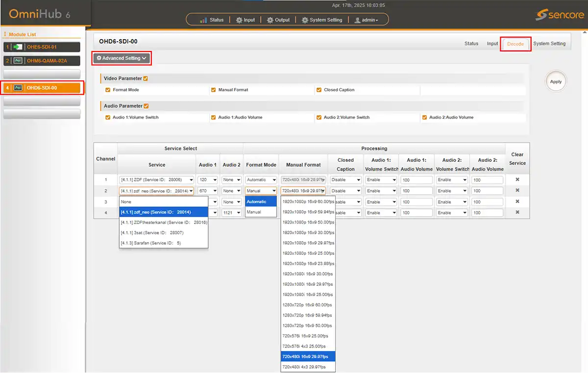
Task: Click the OHM6-QAMA-02A module icon
Action: [x=18, y=61]
